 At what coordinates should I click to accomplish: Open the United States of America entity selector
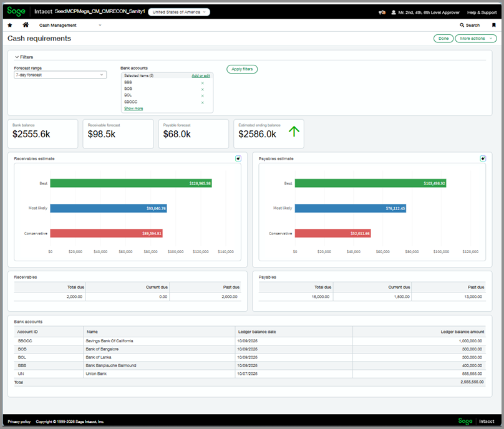[x=179, y=12]
